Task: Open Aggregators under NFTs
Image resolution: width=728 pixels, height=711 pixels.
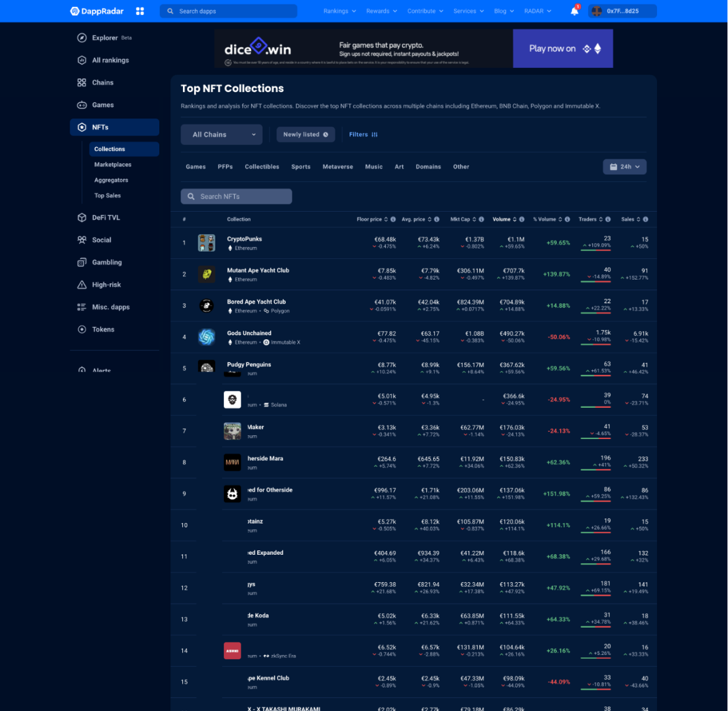Action: [111, 180]
